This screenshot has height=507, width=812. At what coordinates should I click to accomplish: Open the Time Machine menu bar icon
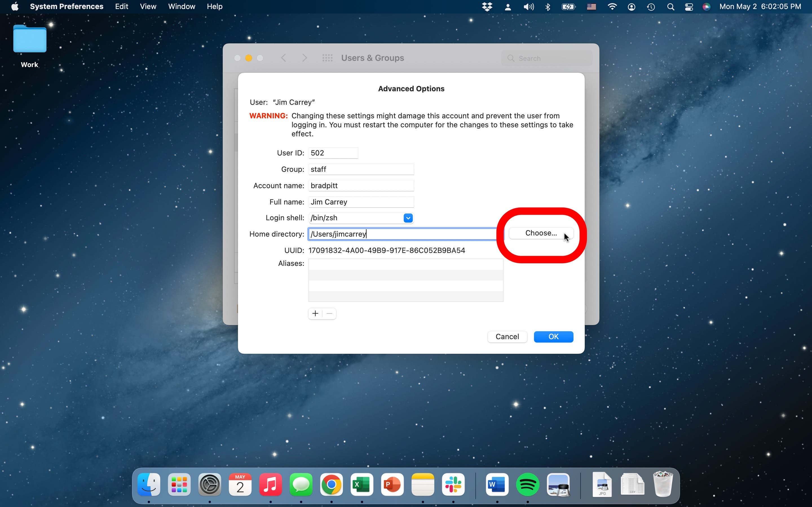[651, 6]
